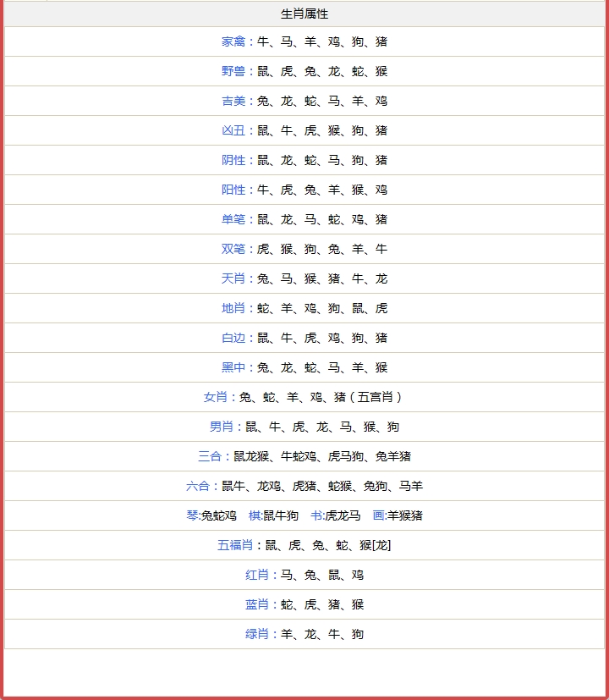
Task: Click the 红肖 label
Action: click(x=257, y=575)
